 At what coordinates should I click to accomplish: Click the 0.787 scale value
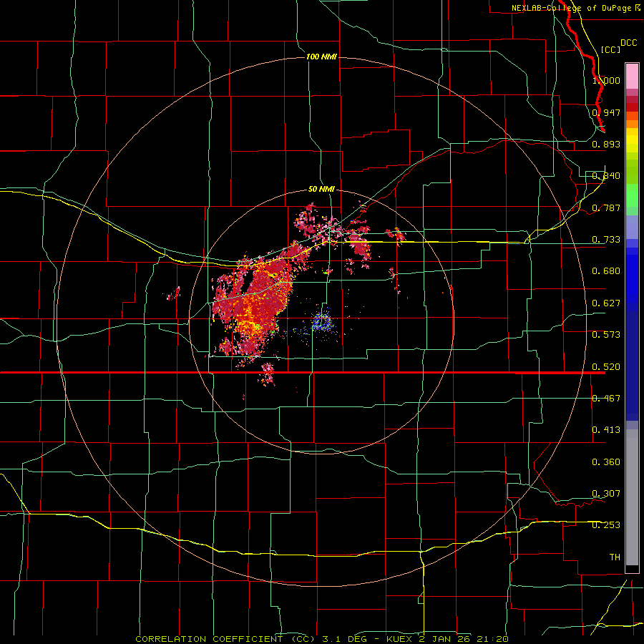click(606, 208)
